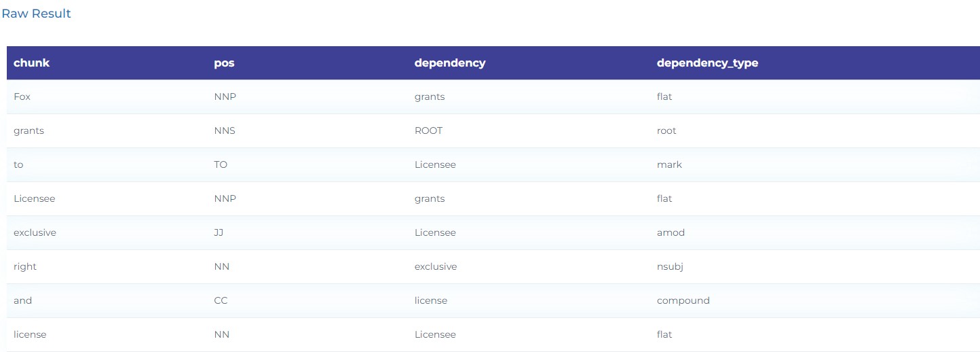Viewport: 980px width, 352px height.
Task: Select the JJ pos cell
Action: tap(219, 232)
